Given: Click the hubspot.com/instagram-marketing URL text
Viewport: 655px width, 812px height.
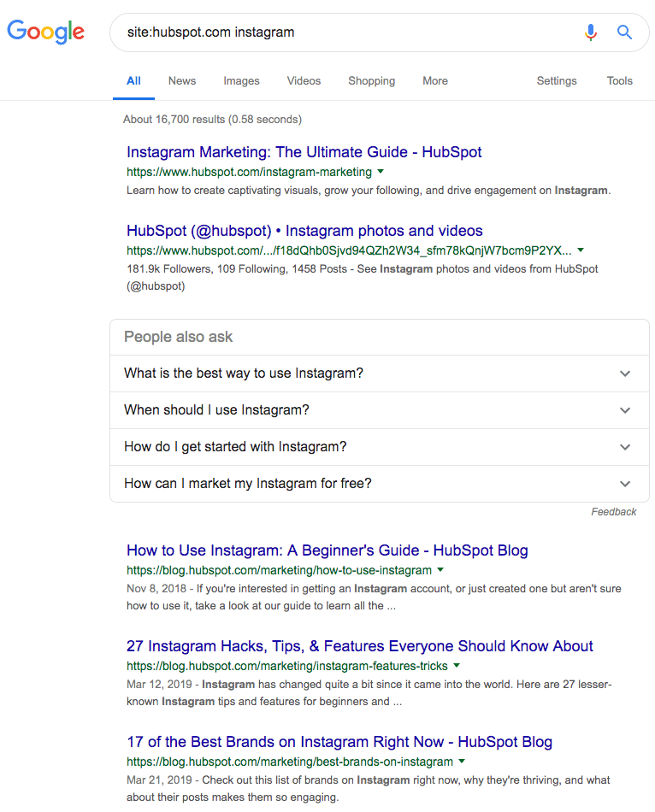Looking at the screenshot, I should coord(249,172).
